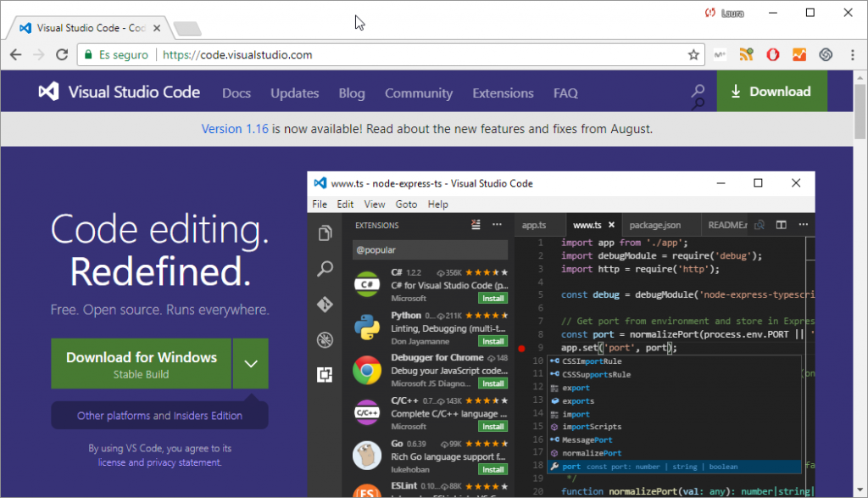Click the open changes icon in editor toolbar
The width and height of the screenshot is (868, 498).
click(x=759, y=224)
